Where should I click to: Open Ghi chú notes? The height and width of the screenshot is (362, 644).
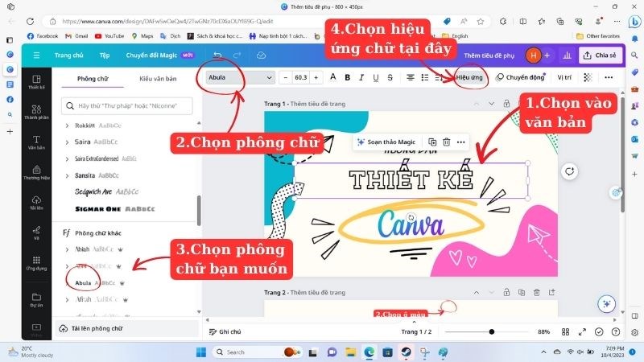[x=225, y=331]
